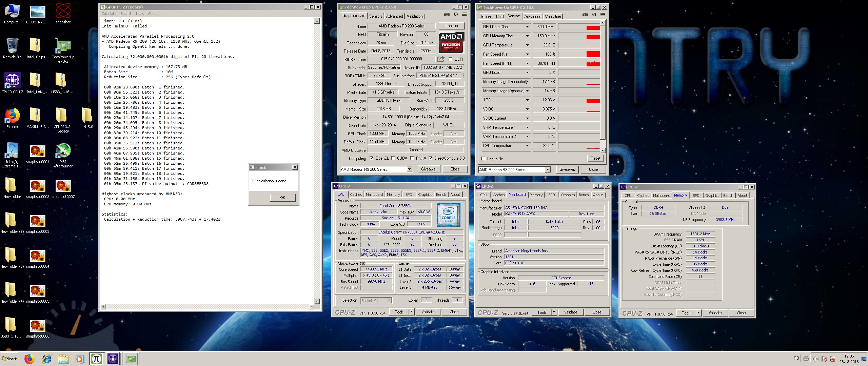Open the Intel Extreme Tuning desktop shortcut
868x366 pixels.
coord(12,155)
